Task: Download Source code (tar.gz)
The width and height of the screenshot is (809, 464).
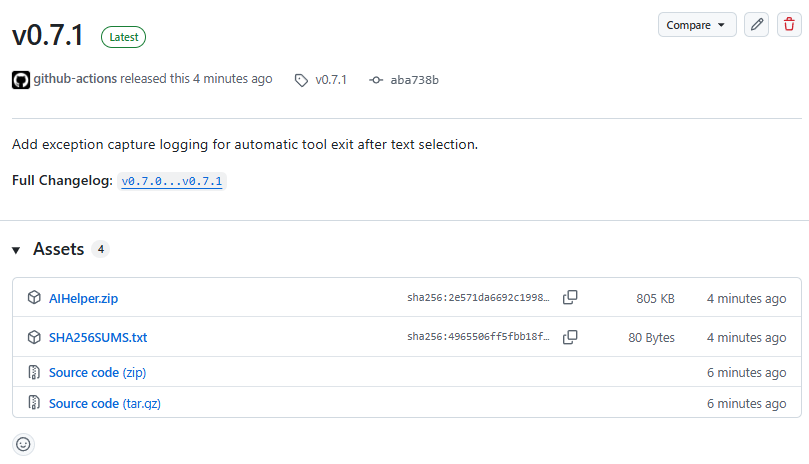Action: pos(105,404)
